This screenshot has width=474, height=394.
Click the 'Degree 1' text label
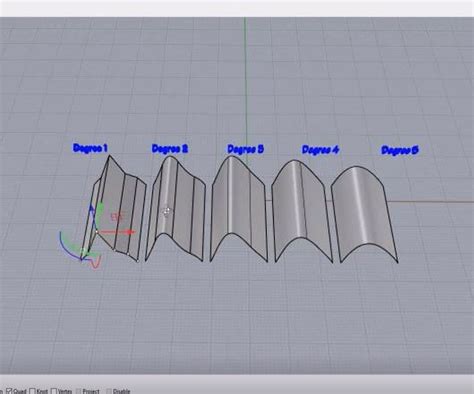pos(90,148)
